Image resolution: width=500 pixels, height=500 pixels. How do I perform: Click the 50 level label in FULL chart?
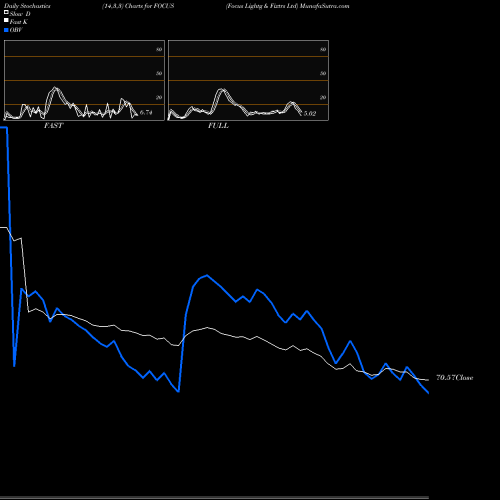[323, 73]
